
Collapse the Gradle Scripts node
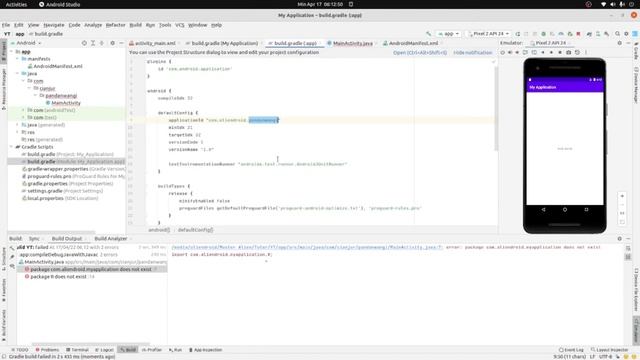click(x=11, y=147)
